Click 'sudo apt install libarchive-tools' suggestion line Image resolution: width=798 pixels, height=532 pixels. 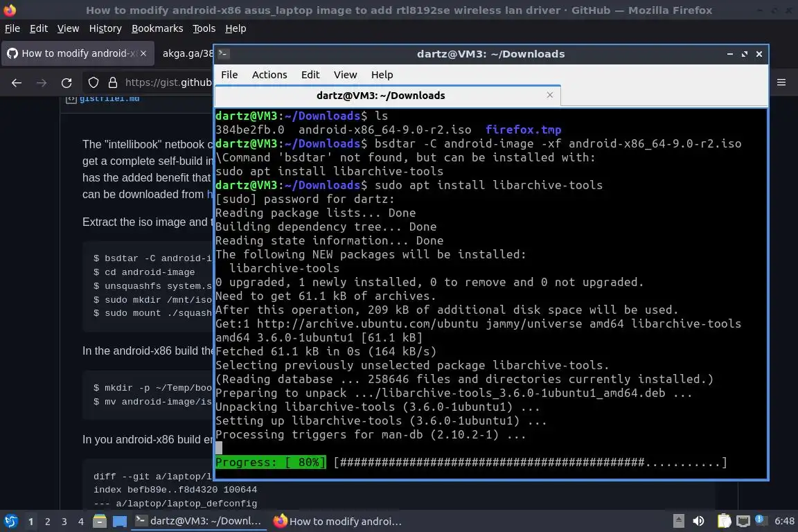(x=329, y=171)
